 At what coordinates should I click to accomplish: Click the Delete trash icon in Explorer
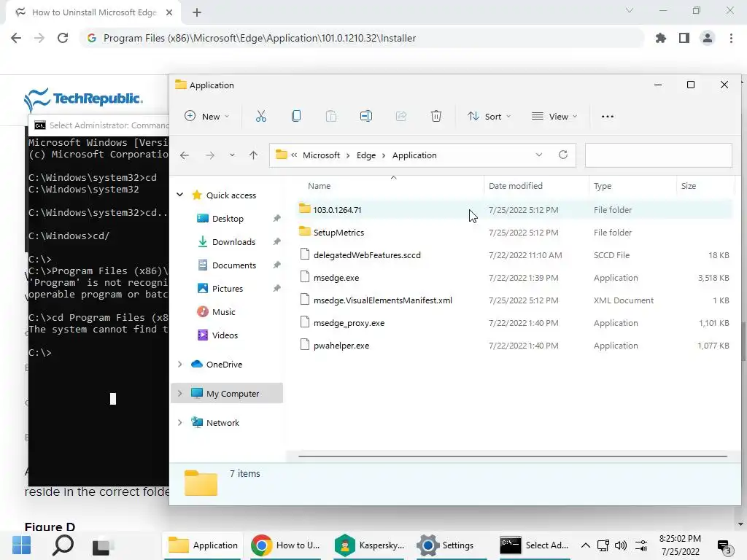pyautogui.click(x=436, y=116)
